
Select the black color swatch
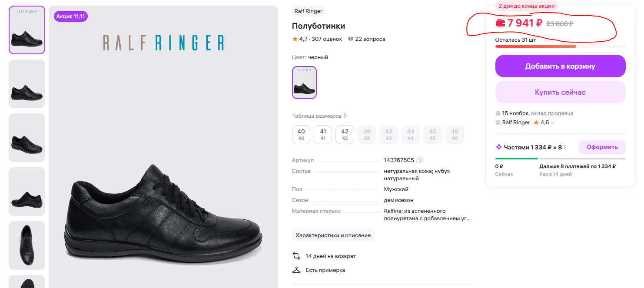[x=304, y=83]
